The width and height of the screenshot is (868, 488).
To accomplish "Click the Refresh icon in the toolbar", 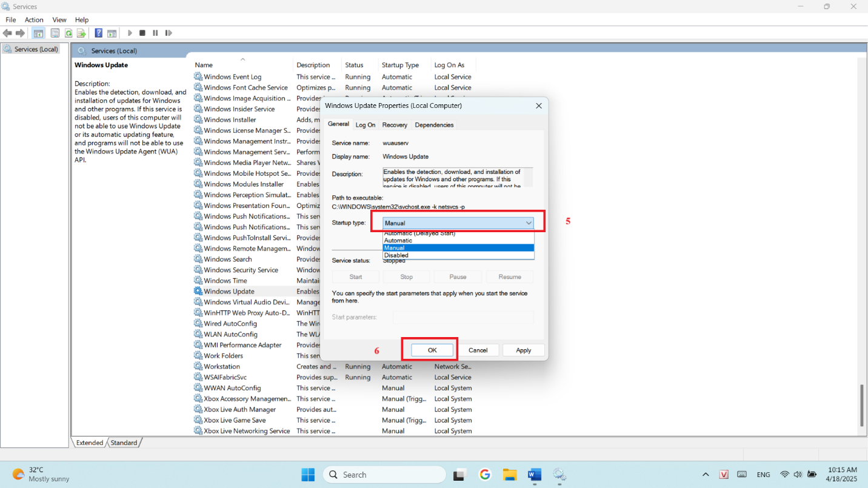I will 68,33.
